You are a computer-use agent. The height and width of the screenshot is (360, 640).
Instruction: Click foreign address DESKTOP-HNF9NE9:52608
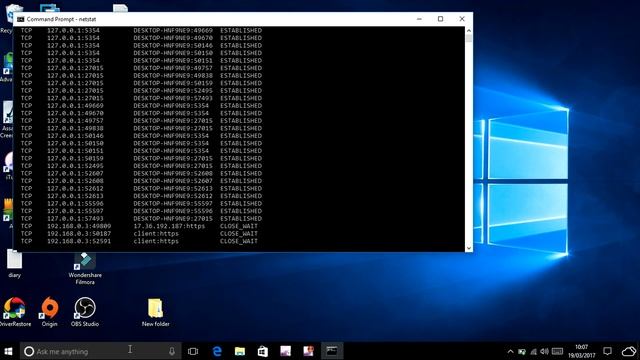(x=173, y=173)
